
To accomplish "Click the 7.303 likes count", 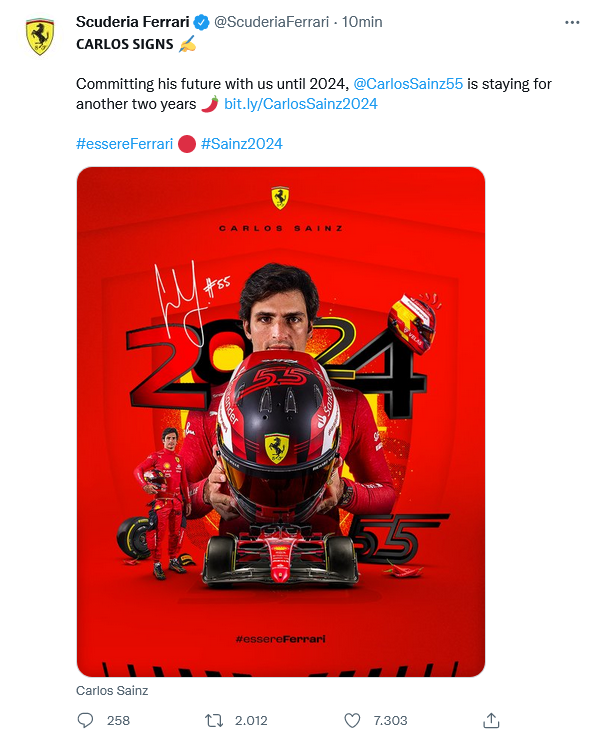I will pyautogui.click(x=390, y=720).
